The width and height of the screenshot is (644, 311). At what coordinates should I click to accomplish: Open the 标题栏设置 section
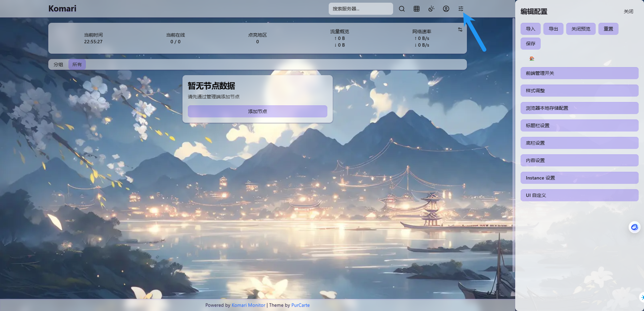click(579, 125)
